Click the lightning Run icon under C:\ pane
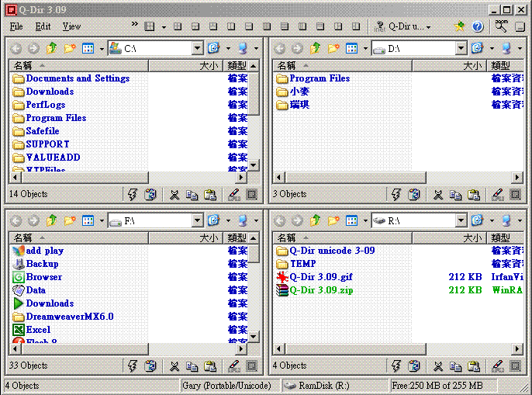532x395 pixels. point(133,195)
